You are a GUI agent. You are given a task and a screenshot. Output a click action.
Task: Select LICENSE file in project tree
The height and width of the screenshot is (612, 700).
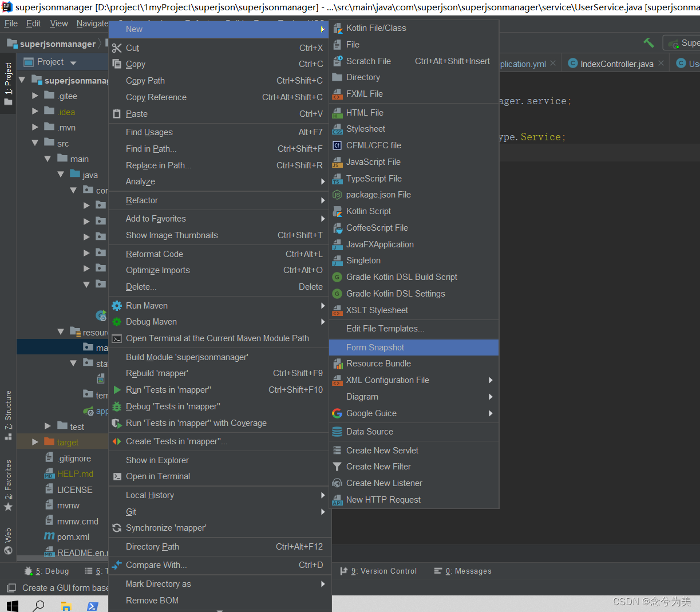[74, 490]
